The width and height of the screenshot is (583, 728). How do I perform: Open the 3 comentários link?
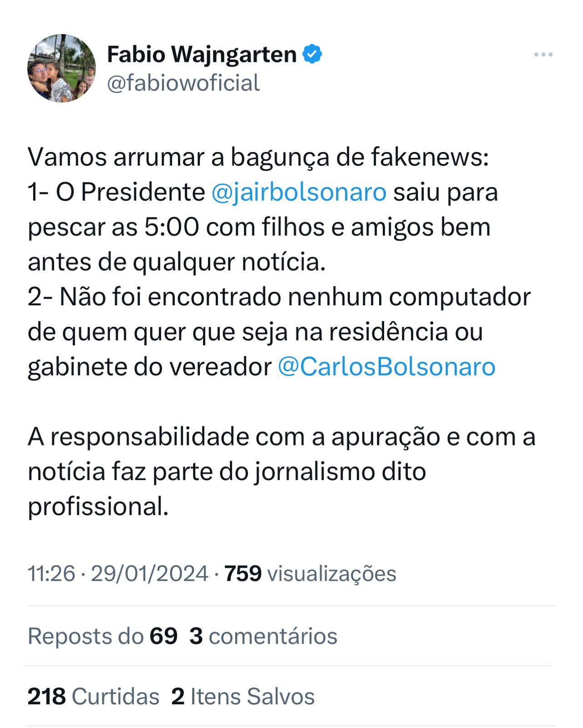tap(264, 636)
